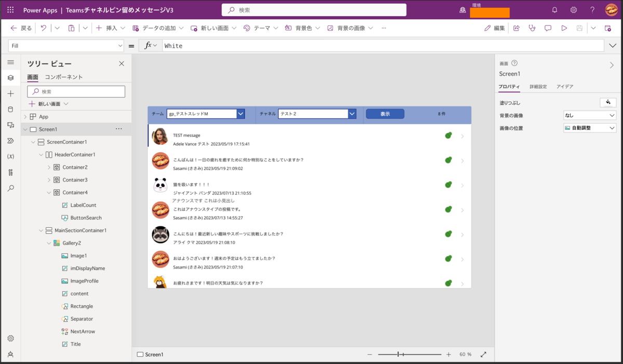Open settings gear at bottom of left rail
The image size is (623, 364).
[x=10, y=338]
